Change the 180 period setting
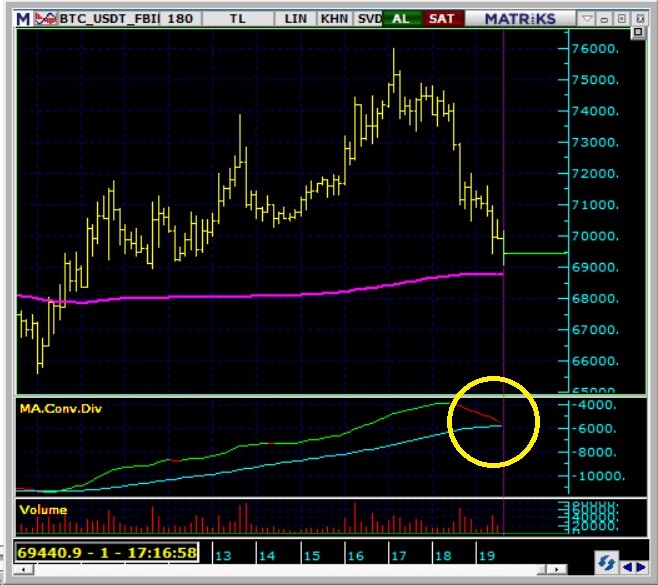 pos(180,18)
